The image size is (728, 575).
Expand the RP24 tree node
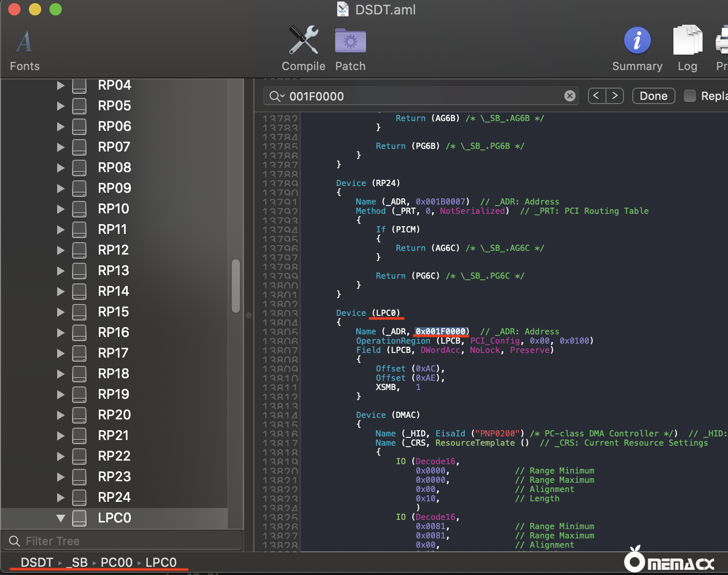[61, 497]
